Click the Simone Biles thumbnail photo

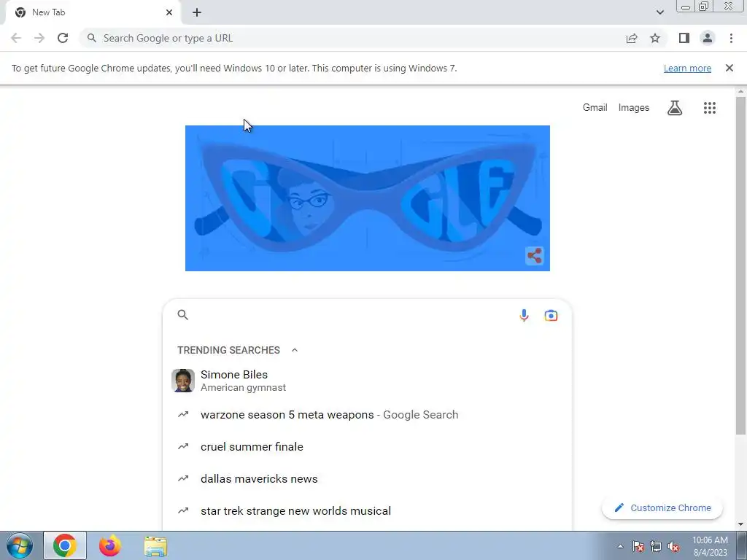tap(183, 381)
